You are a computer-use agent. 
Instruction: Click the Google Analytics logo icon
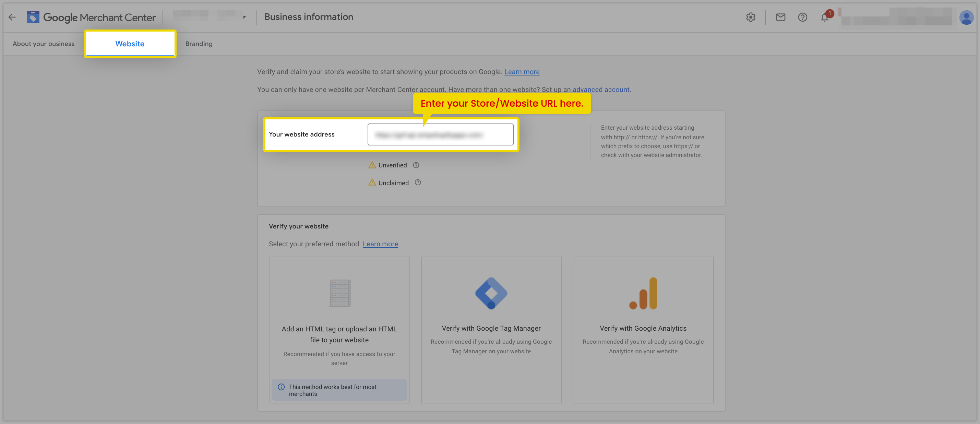tap(643, 293)
